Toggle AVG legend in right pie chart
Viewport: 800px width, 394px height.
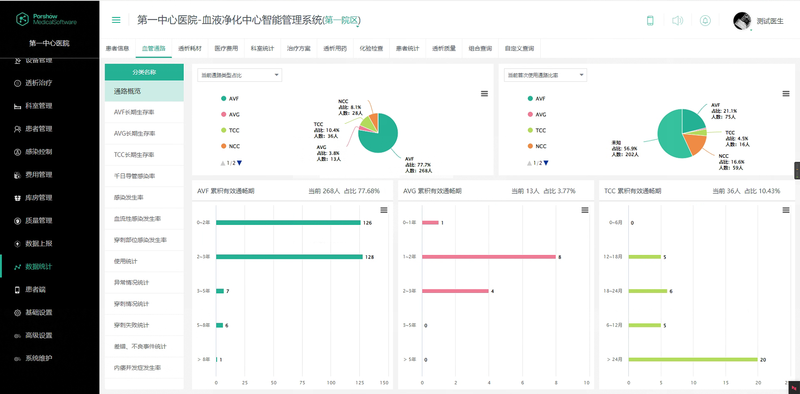click(536, 114)
